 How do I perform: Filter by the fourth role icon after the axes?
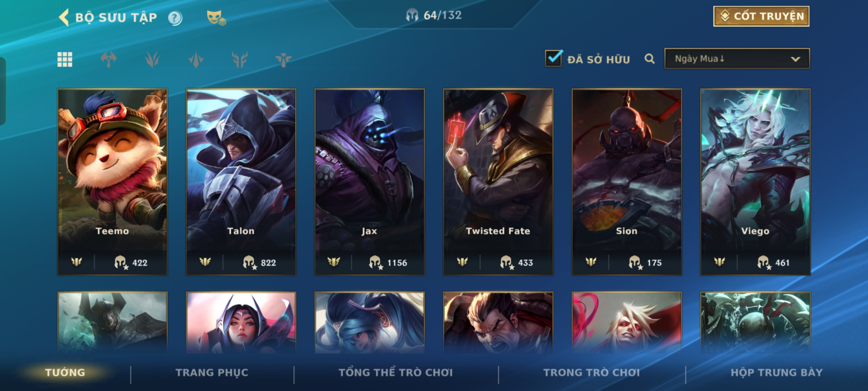[x=240, y=59]
